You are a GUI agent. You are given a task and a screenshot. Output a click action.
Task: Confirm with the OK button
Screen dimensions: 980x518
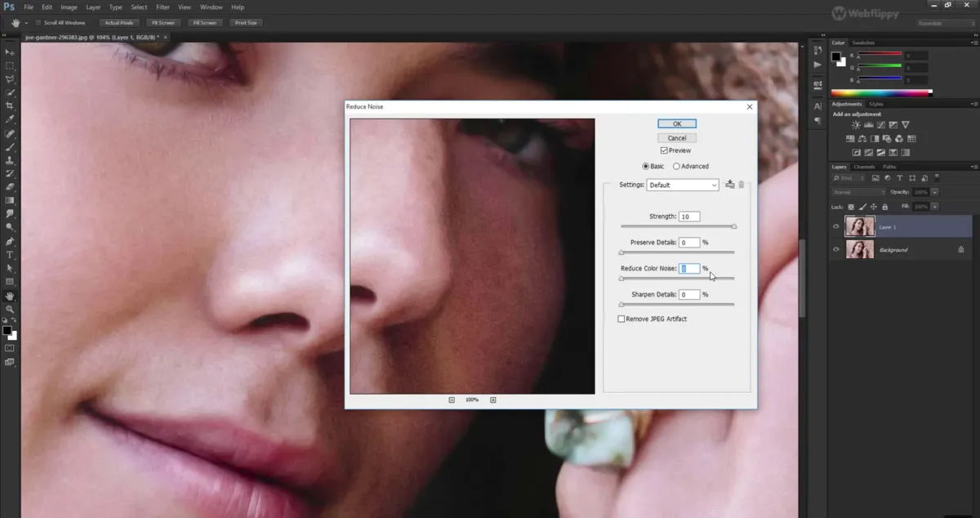coord(676,123)
